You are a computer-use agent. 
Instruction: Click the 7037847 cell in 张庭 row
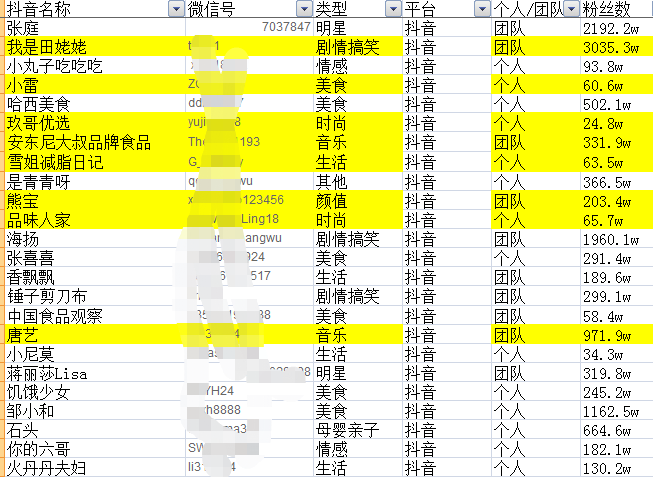(x=249, y=28)
